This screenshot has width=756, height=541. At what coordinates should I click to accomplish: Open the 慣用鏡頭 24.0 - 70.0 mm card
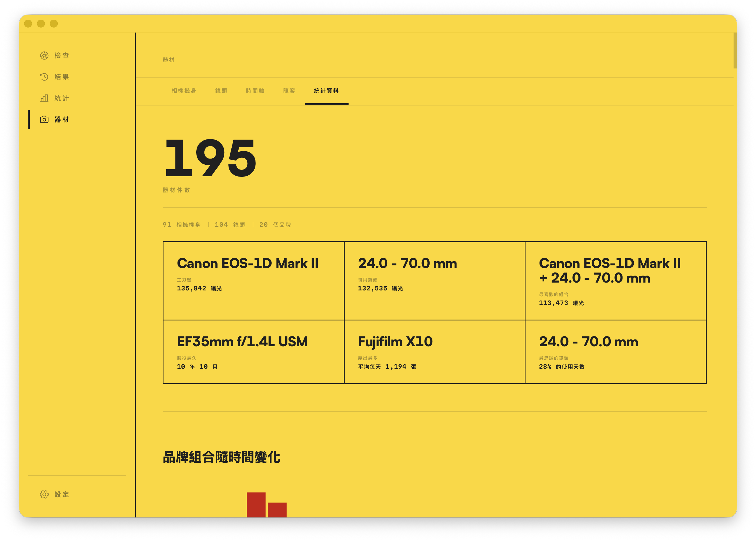tap(434, 281)
